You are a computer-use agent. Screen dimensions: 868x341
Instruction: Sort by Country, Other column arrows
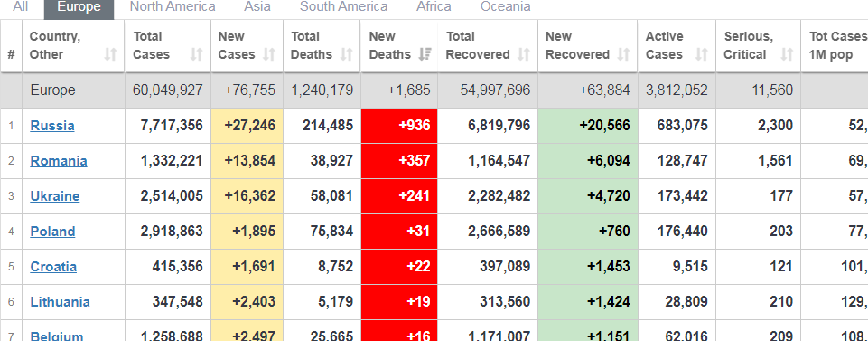click(111, 54)
